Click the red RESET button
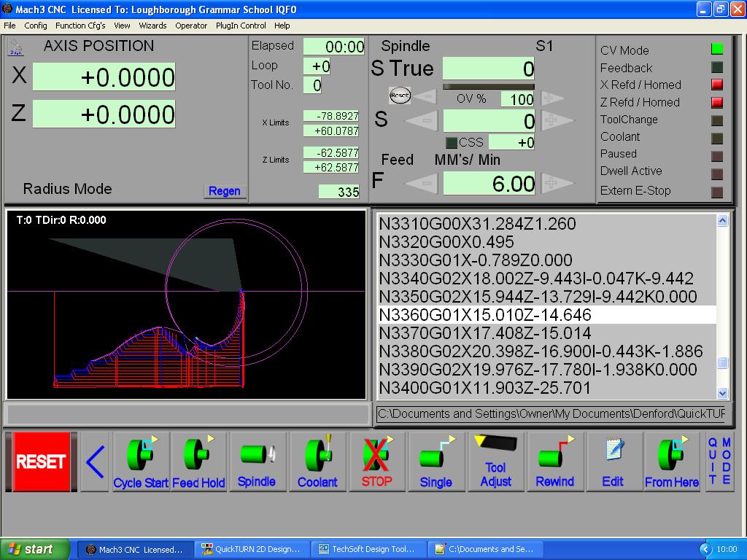The image size is (747, 560). pyautogui.click(x=41, y=462)
